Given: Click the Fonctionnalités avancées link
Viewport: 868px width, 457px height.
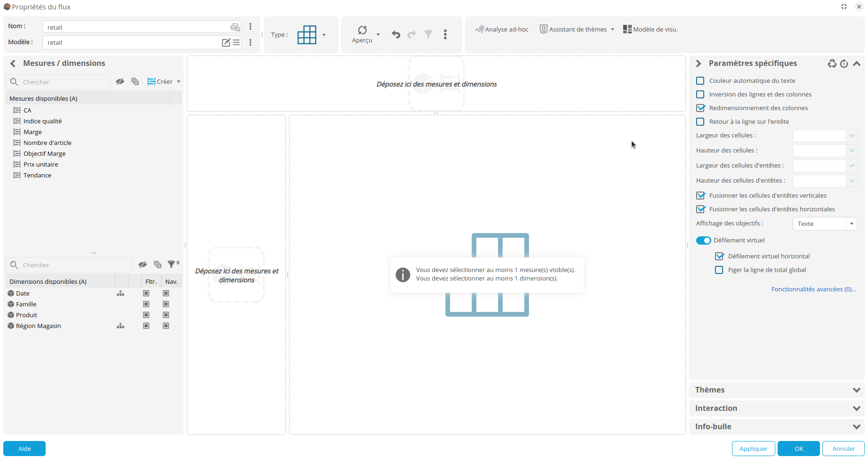Looking at the screenshot, I should pos(813,289).
